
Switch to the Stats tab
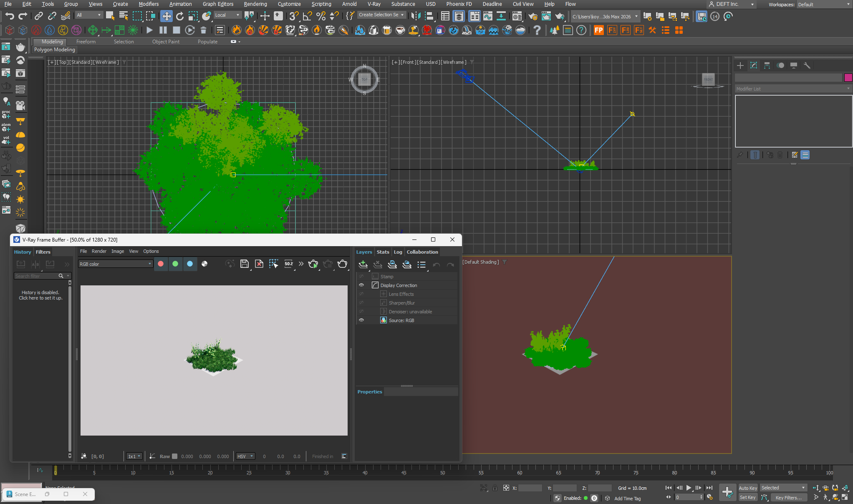(x=383, y=252)
